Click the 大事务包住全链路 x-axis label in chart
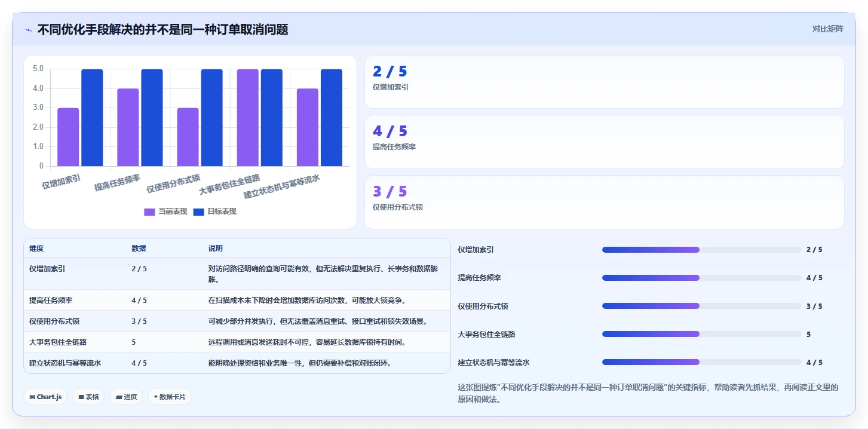This screenshot has width=868, height=429. (230, 185)
